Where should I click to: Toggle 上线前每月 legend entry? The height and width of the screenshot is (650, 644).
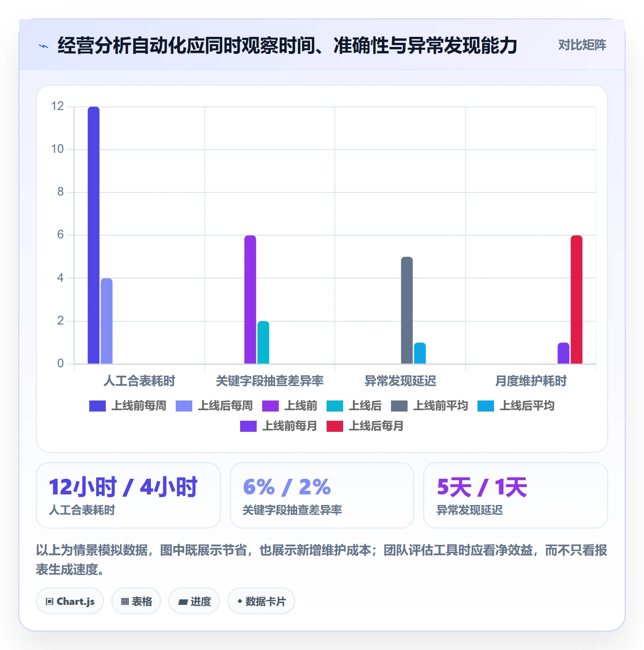(x=279, y=426)
